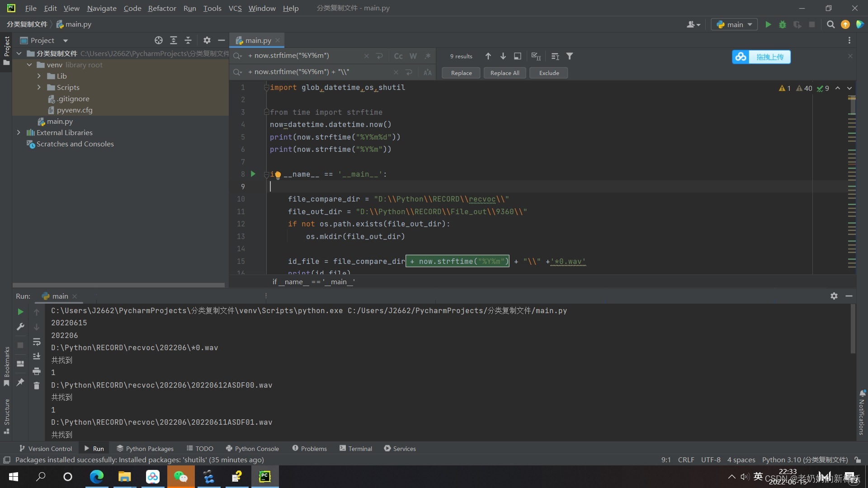Image resolution: width=868 pixels, height=488 pixels.
Task: Click the filter search results icon
Action: point(570,56)
